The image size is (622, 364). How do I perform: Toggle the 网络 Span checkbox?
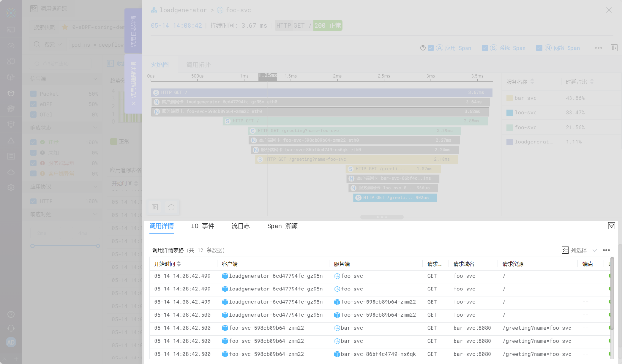click(x=539, y=48)
